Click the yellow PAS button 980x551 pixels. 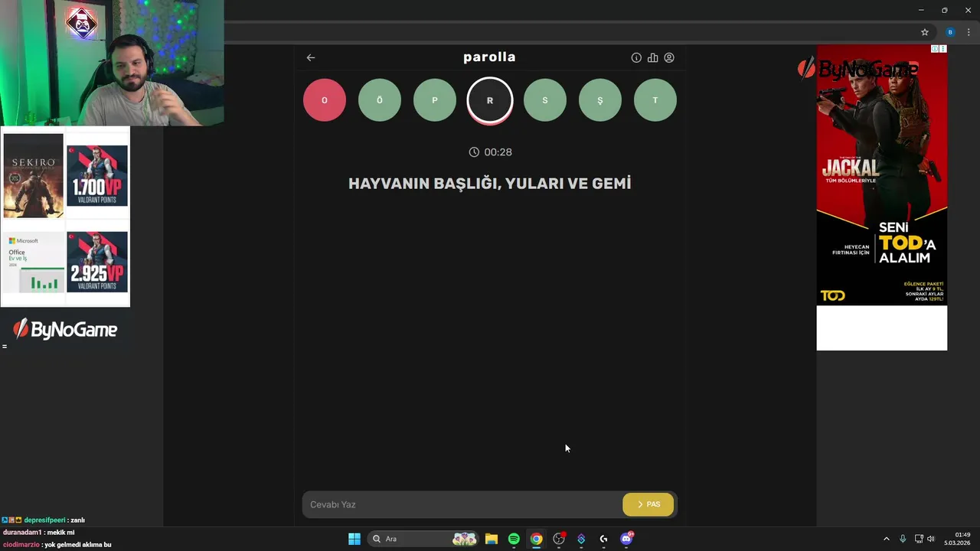[x=648, y=504]
